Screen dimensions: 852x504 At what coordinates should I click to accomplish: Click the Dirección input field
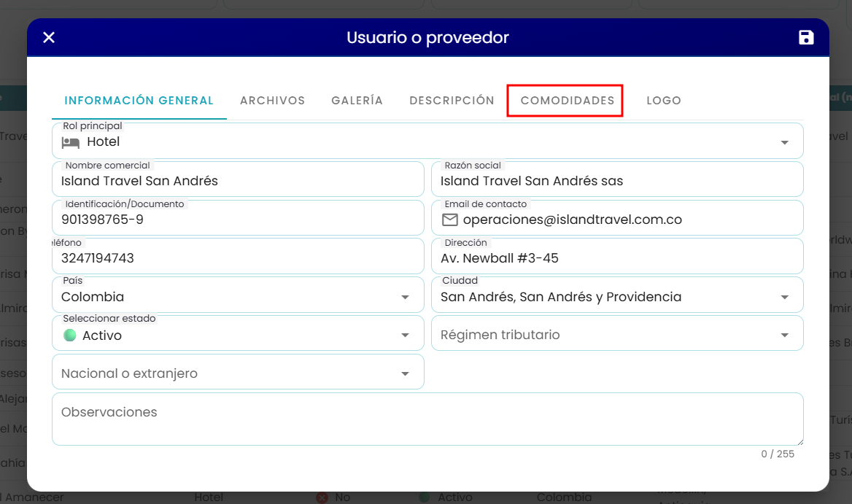(617, 256)
